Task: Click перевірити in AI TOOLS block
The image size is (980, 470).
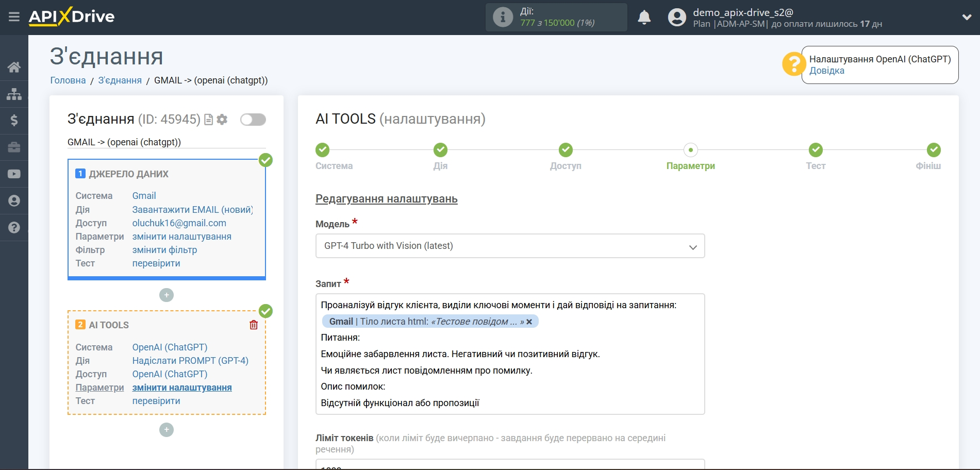Action: click(156, 401)
